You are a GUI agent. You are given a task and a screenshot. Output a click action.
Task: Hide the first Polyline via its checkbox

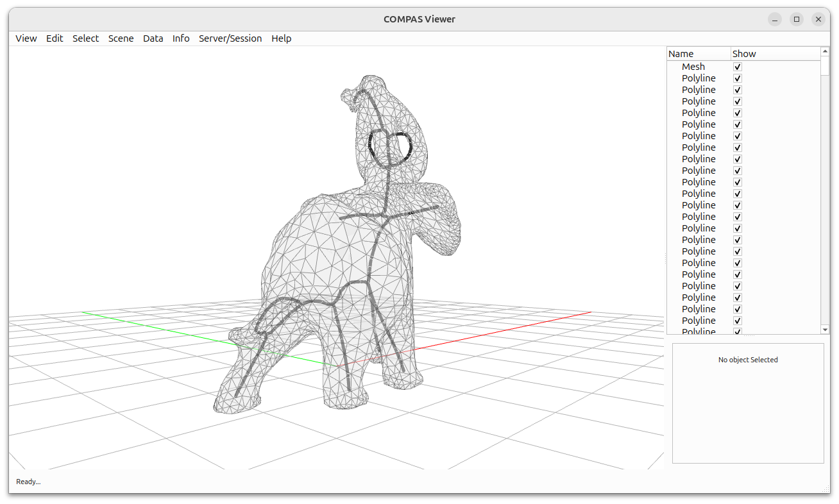(x=737, y=78)
